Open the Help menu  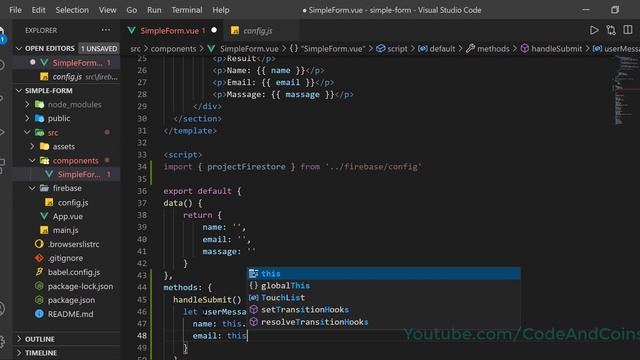pyautogui.click(x=220, y=10)
